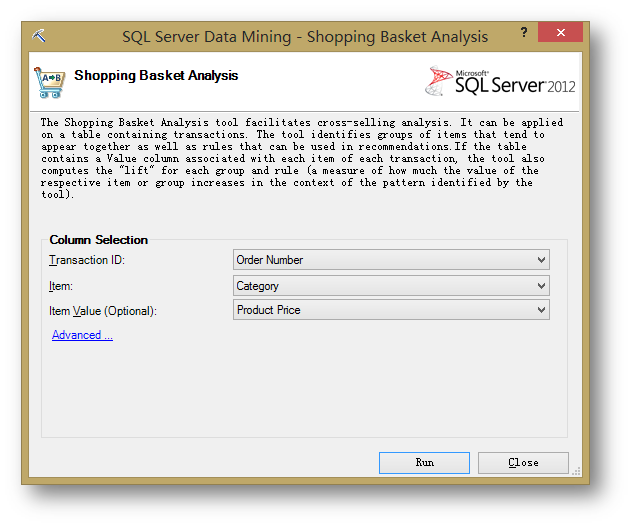This screenshot has height=527, width=632.
Task: Open the Advanced settings link
Action: [82, 335]
